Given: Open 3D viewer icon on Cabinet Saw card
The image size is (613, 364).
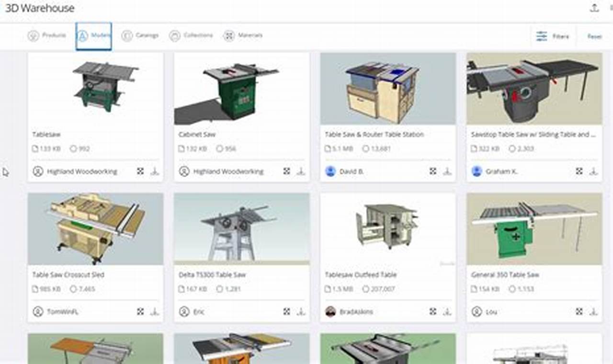Looking at the screenshot, I should (286, 171).
